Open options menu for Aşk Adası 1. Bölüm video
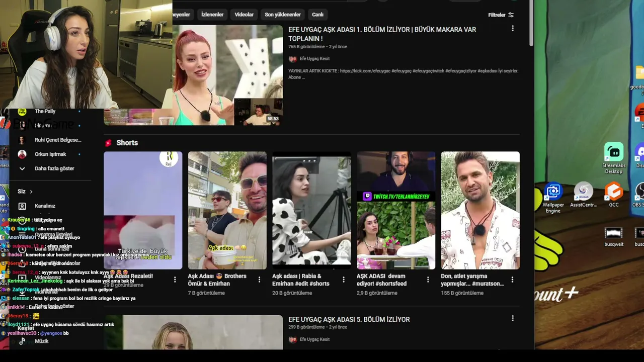The width and height of the screenshot is (644, 362). 513,29
